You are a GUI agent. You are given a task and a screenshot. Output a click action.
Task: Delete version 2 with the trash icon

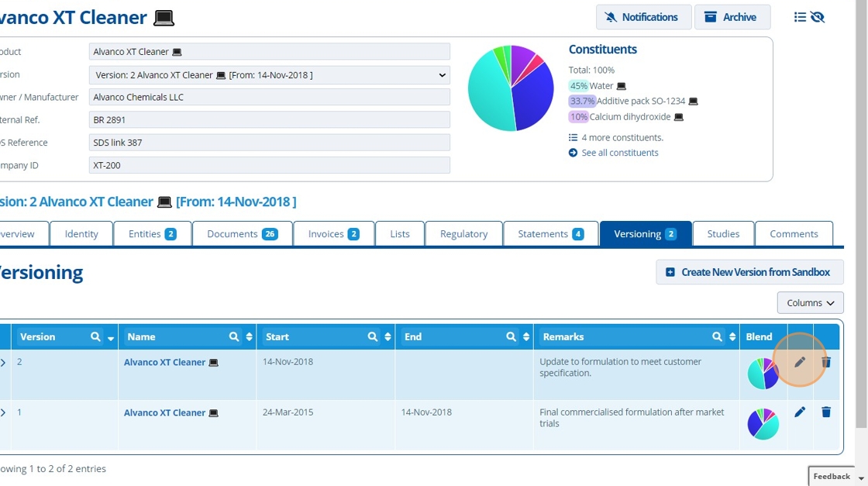[x=826, y=362]
